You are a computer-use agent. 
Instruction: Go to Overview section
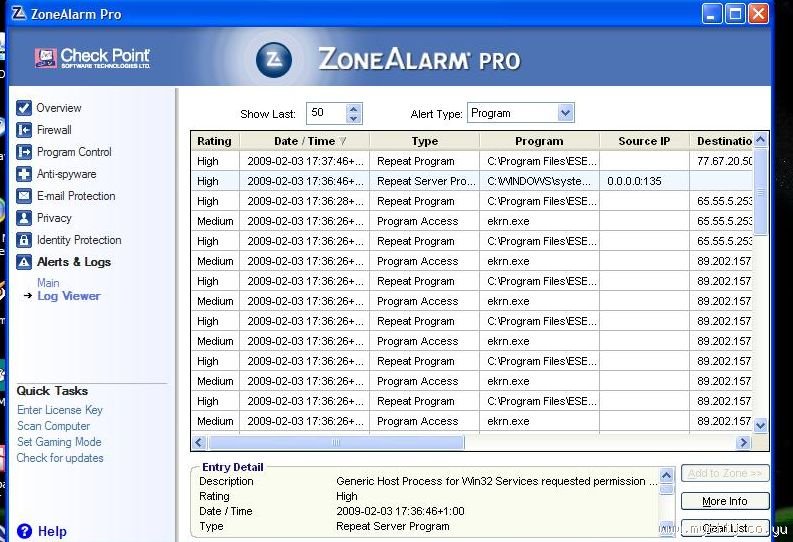(59, 108)
